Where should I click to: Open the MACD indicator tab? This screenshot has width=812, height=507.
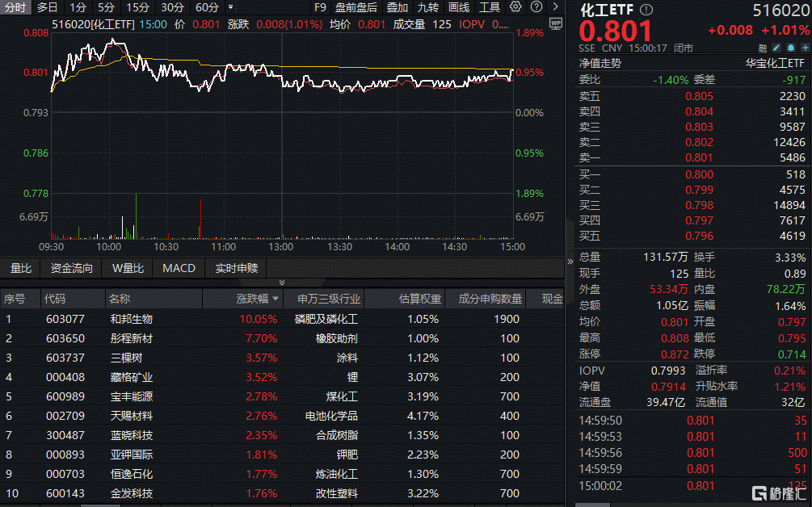(179, 268)
